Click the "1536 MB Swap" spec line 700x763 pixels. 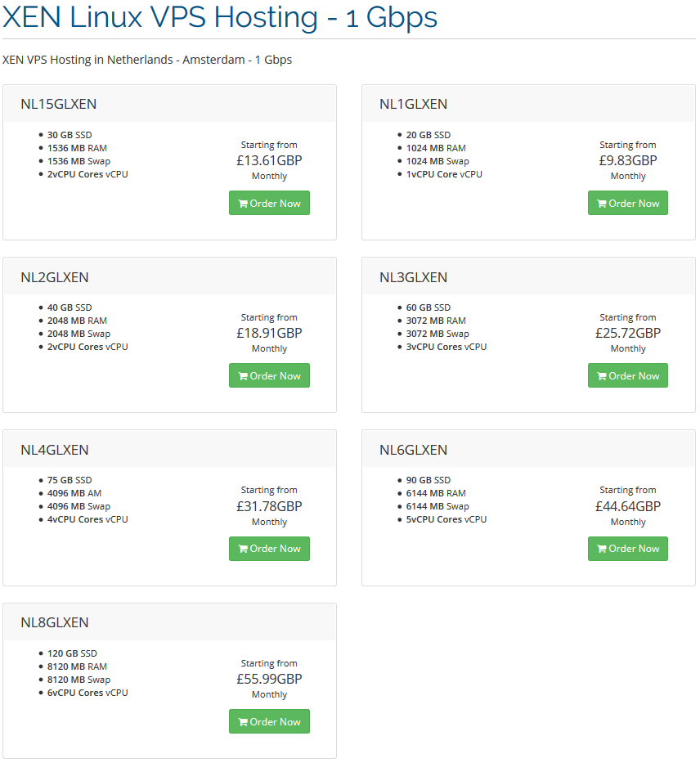(x=79, y=161)
